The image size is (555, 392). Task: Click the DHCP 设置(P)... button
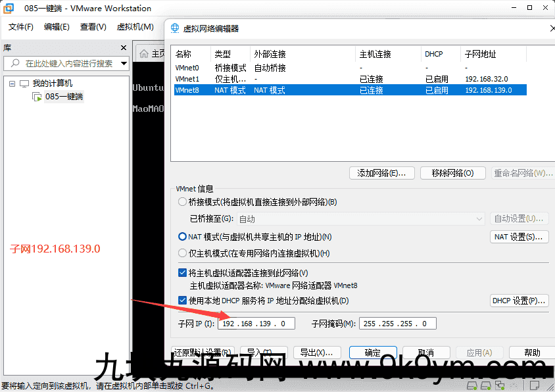pyautogui.click(x=519, y=301)
